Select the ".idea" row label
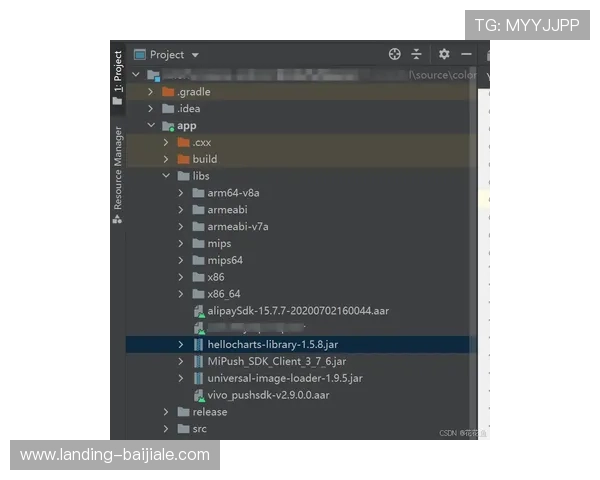600x480 pixels. 189,109
